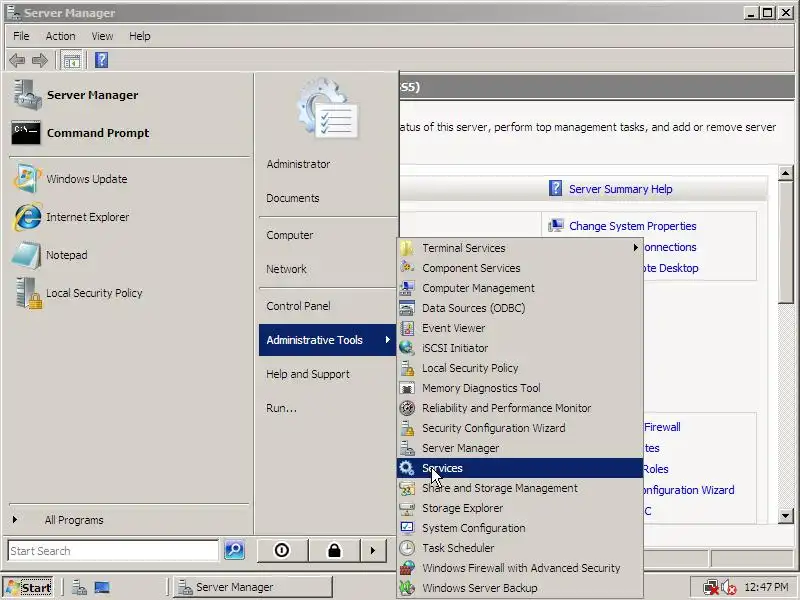Screen dimensions: 800x600
Task: Click the Start Search magnifier button
Action: [x=234, y=550]
